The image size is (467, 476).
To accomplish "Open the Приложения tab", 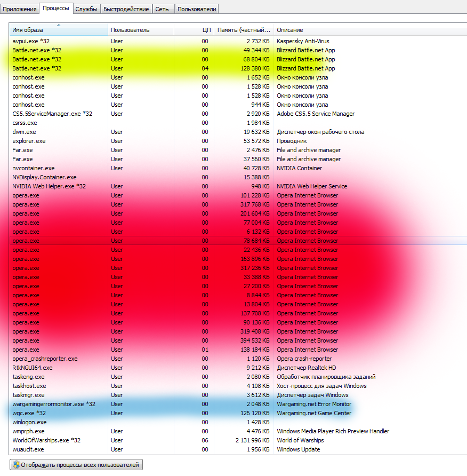I will click(x=20, y=9).
